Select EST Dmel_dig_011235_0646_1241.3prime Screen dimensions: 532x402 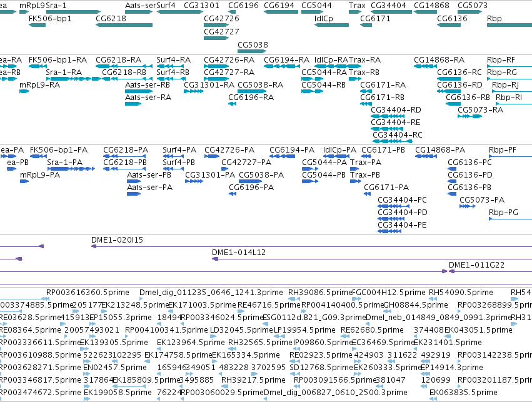[211, 293]
